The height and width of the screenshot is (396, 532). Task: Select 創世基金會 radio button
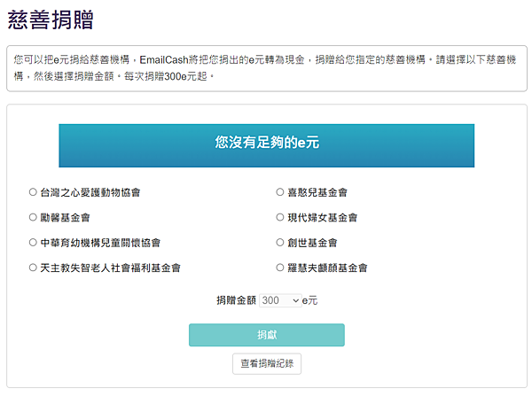280,243
